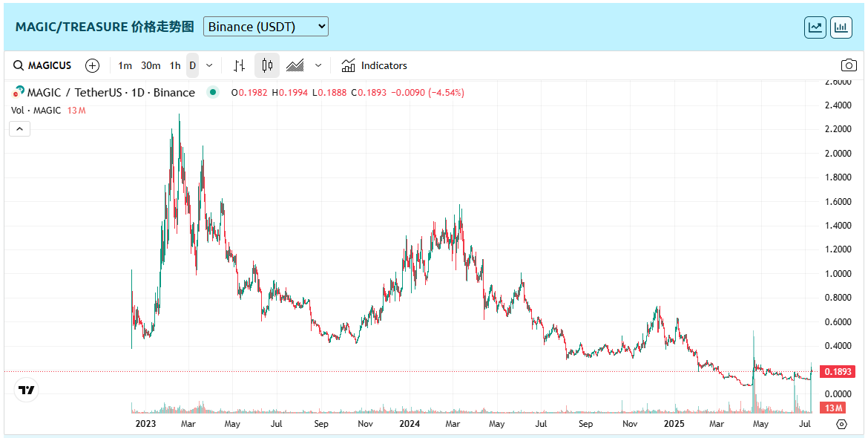This screenshot has height=438, width=868.
Task: Click the open value O0.1982
Action: (x=249, y=93)
